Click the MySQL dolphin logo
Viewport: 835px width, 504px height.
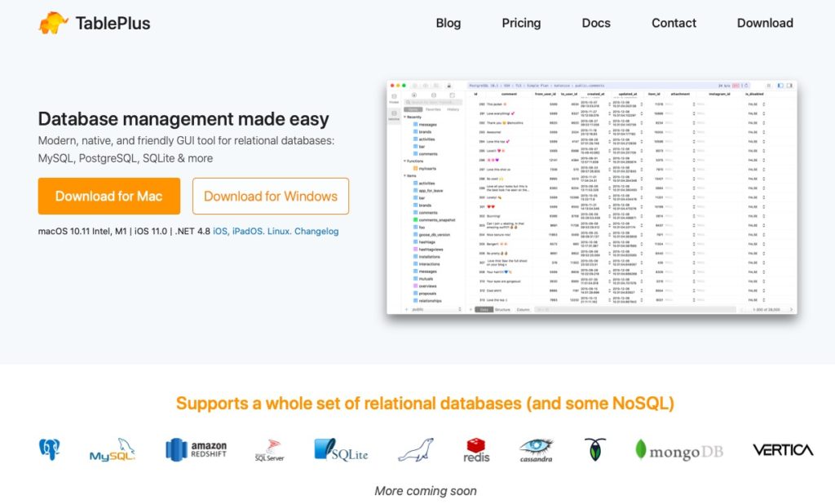112,450
